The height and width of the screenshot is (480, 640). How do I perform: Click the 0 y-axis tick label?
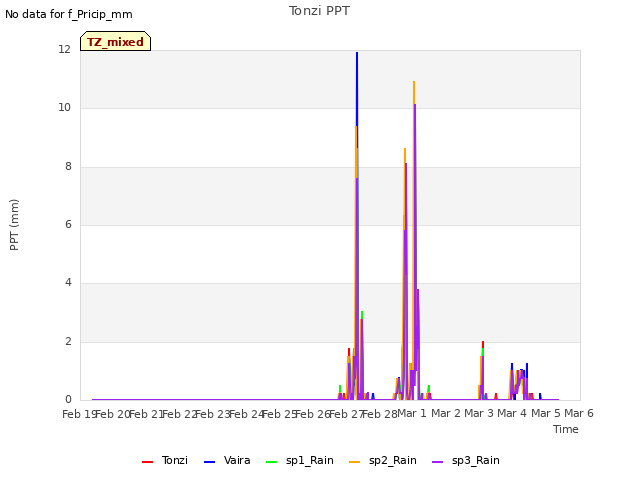point(68,400)
